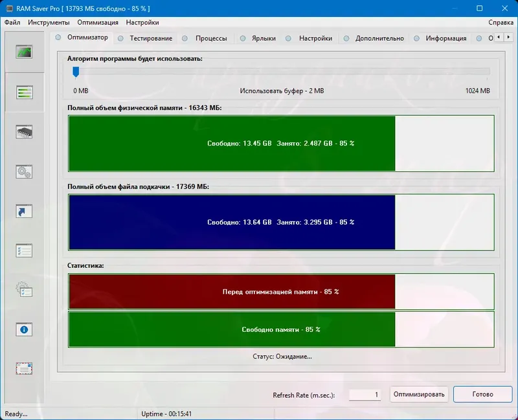The width and height of the screenshot is (518, 420).
Task: Select the memory bars sidebar icon
Action: (24, 92)
